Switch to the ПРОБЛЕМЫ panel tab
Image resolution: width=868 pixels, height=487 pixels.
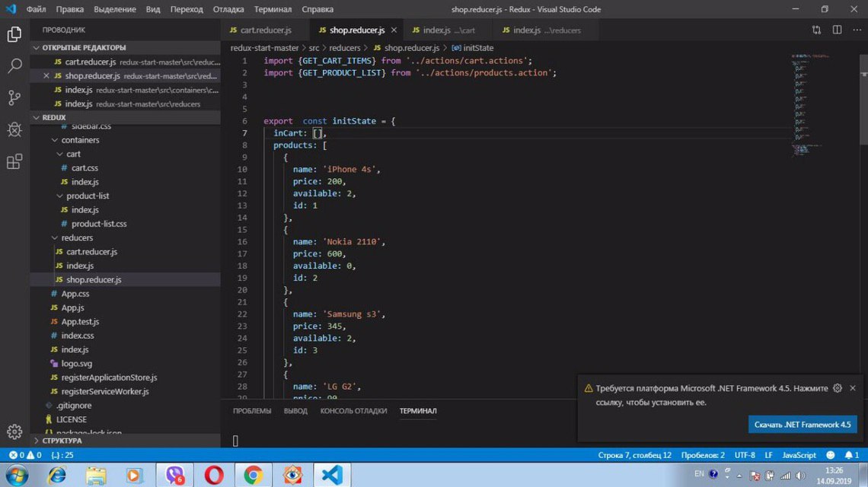click(x=252, y=411)
